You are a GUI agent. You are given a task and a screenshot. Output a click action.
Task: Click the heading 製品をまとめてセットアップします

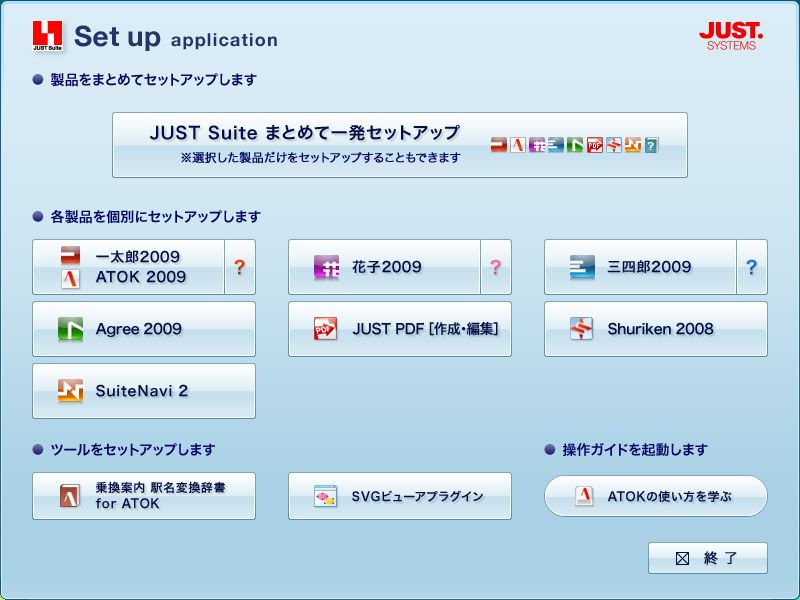[154, 80]
